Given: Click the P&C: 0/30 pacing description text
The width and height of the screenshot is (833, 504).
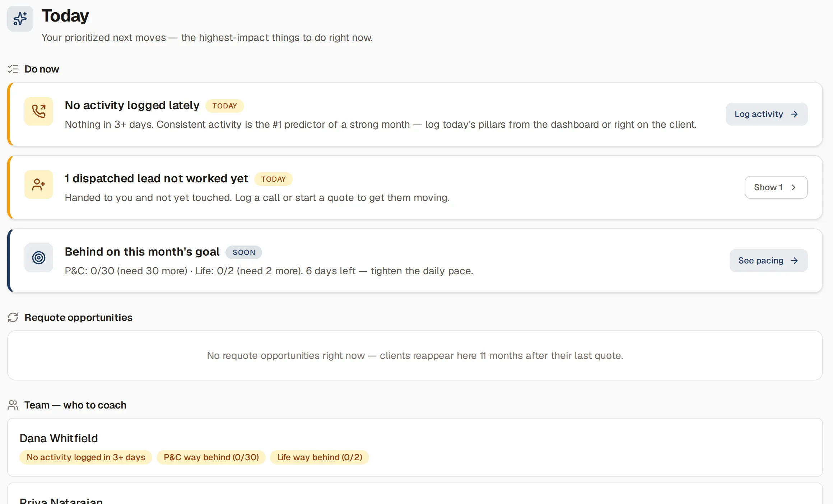Looking at the screenshot, I should tap(269, 271).
